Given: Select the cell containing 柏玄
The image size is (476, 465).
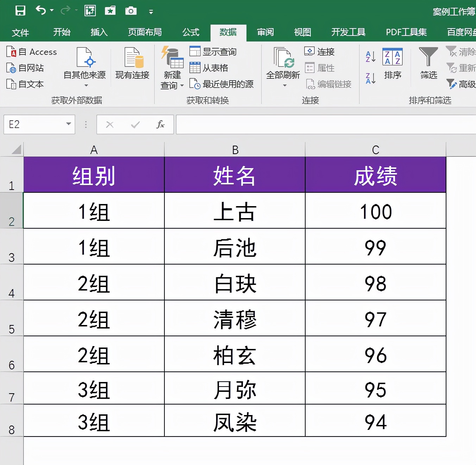Looking at the screenshot, I should tap(235, 354).
